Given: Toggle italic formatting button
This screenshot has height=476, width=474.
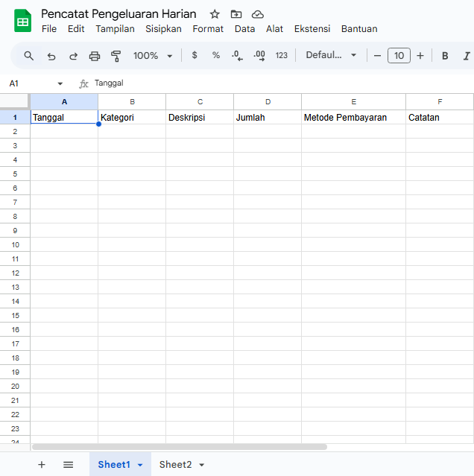Looking at the screenshot, I should pos(467,56).
